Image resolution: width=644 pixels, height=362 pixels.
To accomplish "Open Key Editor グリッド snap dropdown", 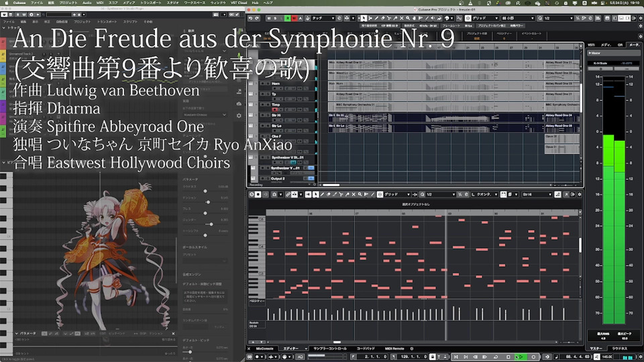I will [396, 194].
